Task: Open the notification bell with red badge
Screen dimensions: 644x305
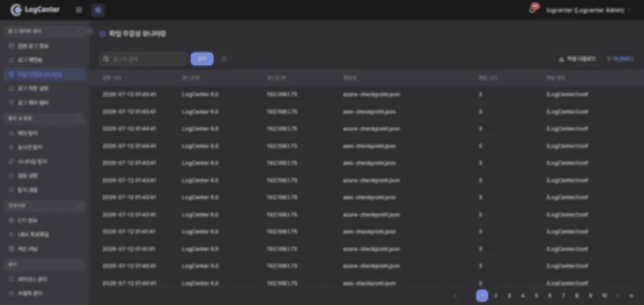Action: click(533, 9)
